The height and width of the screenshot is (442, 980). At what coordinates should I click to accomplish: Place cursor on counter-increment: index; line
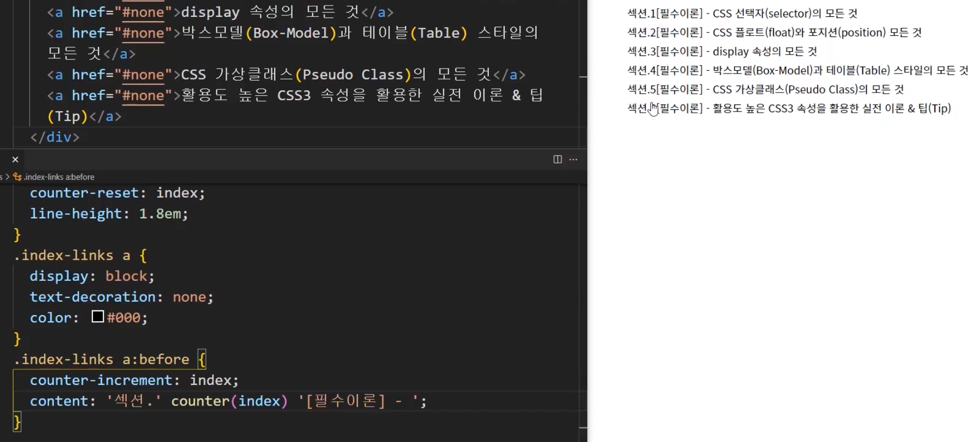[x=134, y=380]
